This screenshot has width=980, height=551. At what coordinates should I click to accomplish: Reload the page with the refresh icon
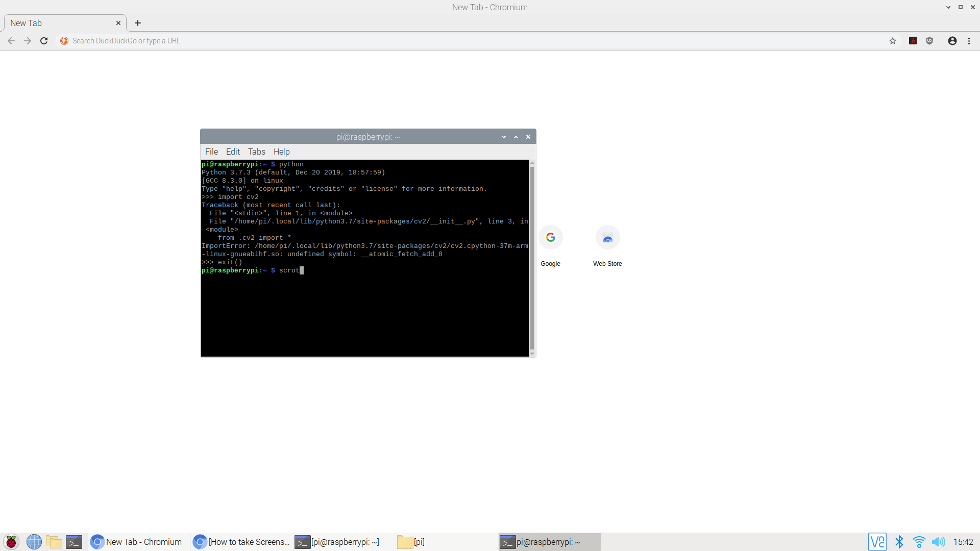pos(44,41)
